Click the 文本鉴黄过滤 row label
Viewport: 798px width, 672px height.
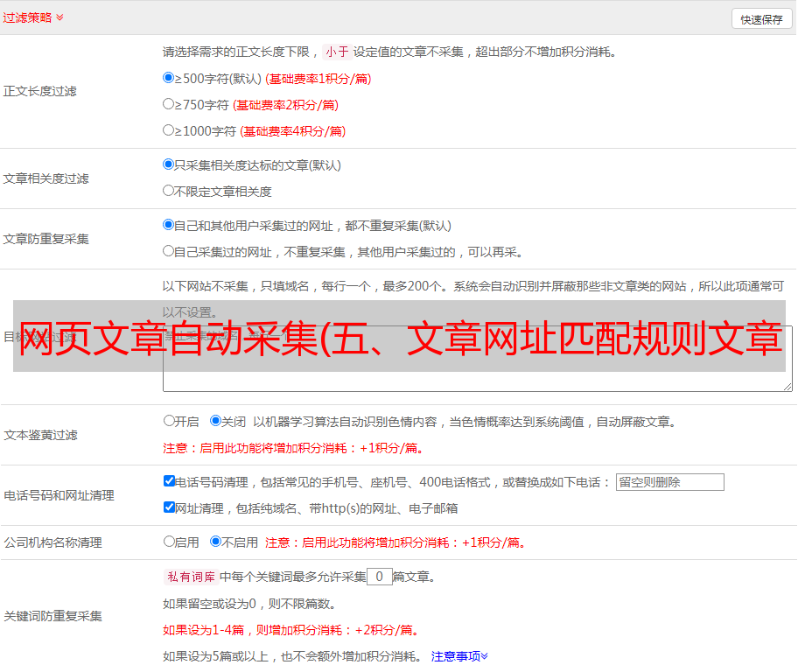41,435
